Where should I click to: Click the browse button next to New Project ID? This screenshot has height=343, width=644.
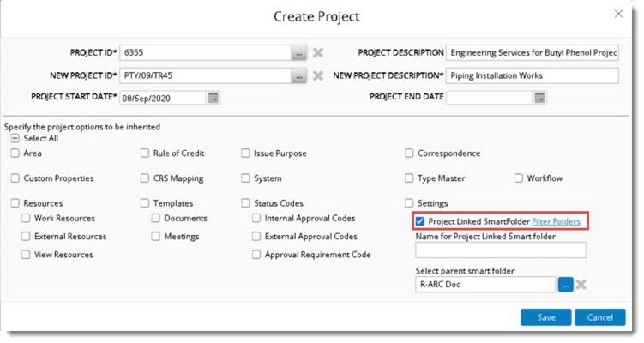298,75
